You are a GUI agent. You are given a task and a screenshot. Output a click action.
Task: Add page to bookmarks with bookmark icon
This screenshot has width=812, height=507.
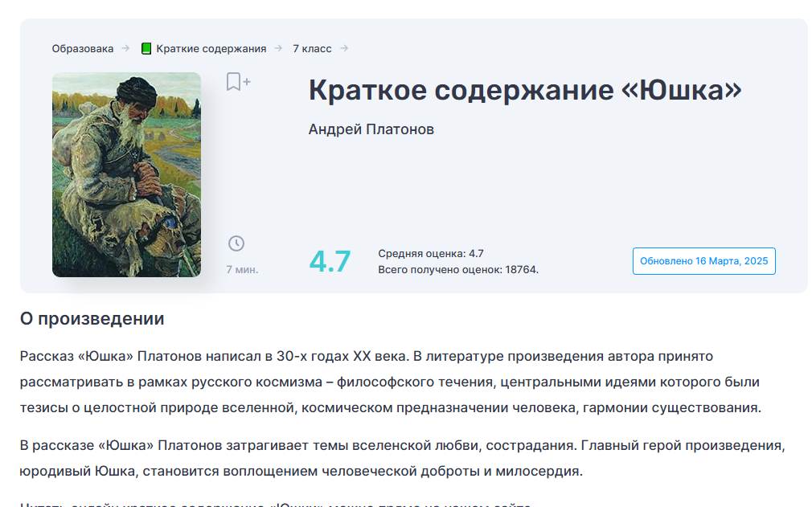coord(238,82)
